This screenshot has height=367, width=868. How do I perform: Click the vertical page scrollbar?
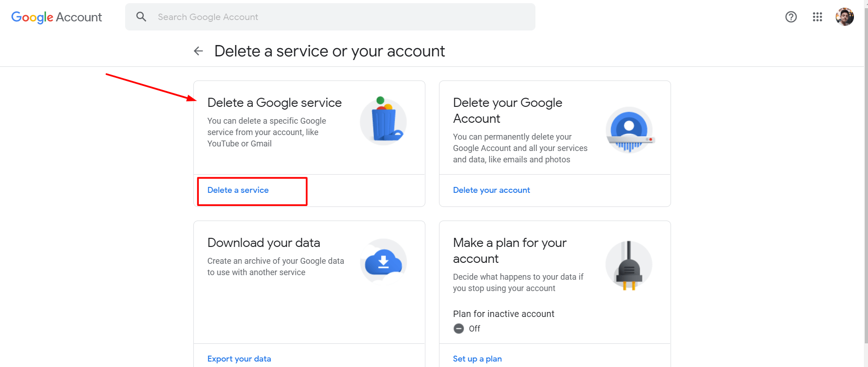[866, 173]
